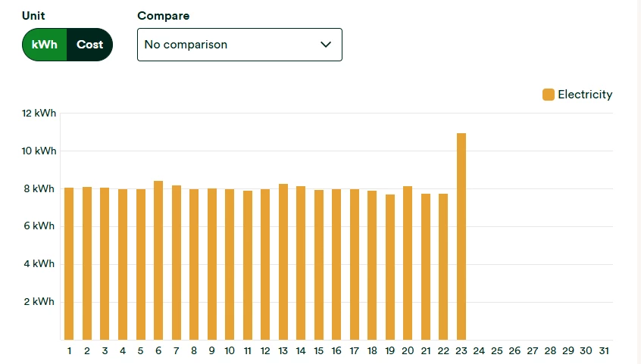Screen dimensions: 641x364
Task: Click the bar for day 20
Action: click(x=408, y=263)
